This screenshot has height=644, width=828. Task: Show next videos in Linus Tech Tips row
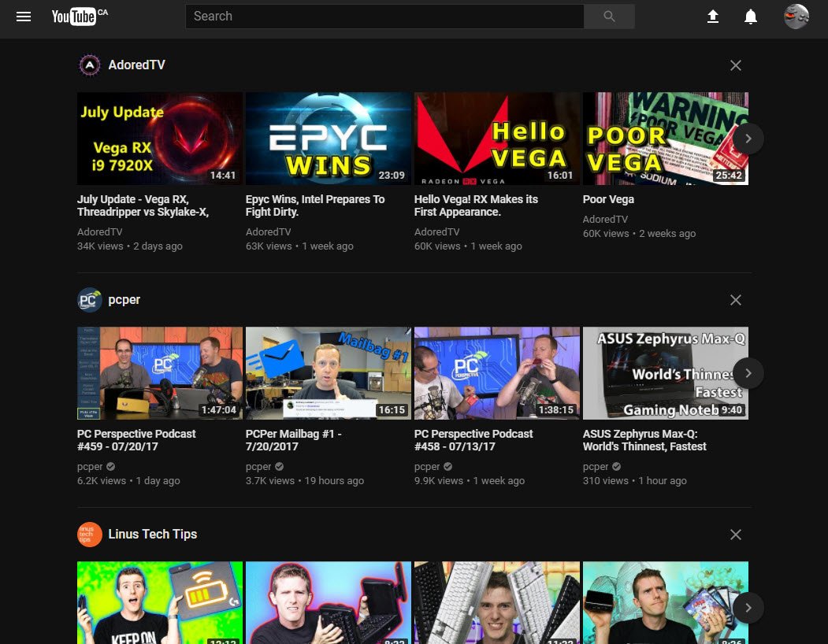(x=748, y=608)
